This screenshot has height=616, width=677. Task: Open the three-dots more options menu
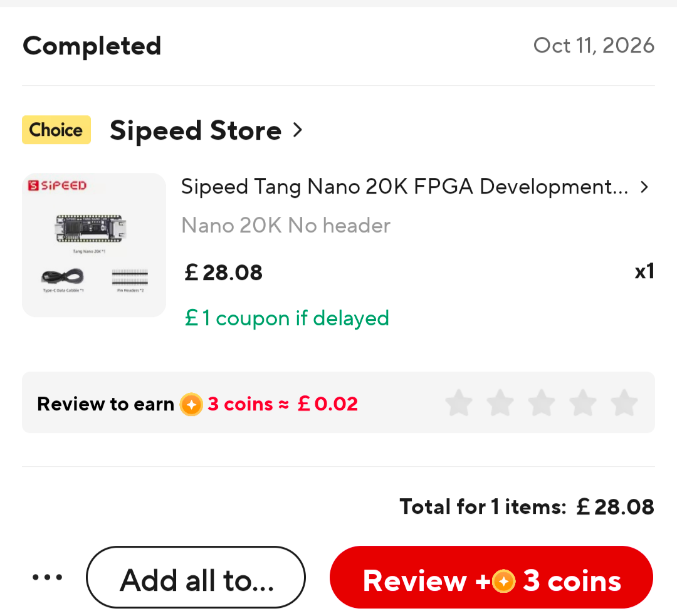point(48,577)
